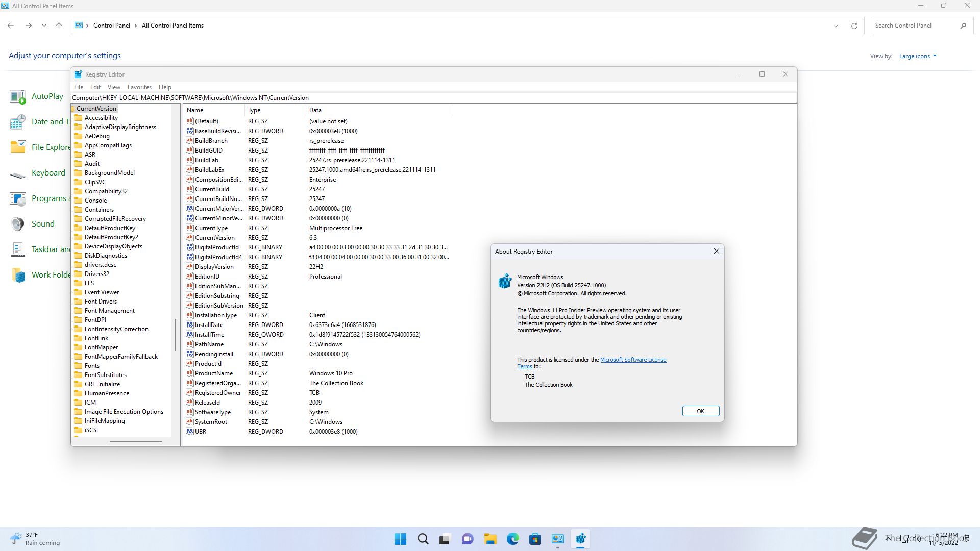980x551 pixels.
Task: Open the View by Large icons dropdown
Action: (918, 56)
